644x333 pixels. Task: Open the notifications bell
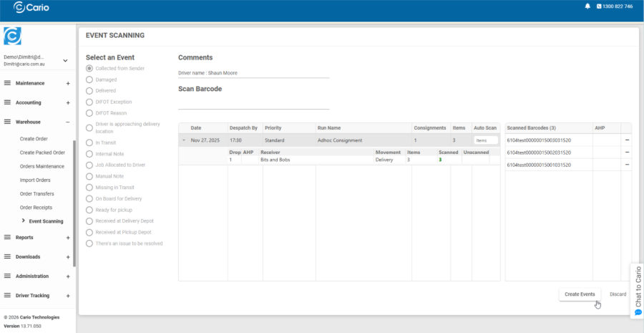pos(587,6)
